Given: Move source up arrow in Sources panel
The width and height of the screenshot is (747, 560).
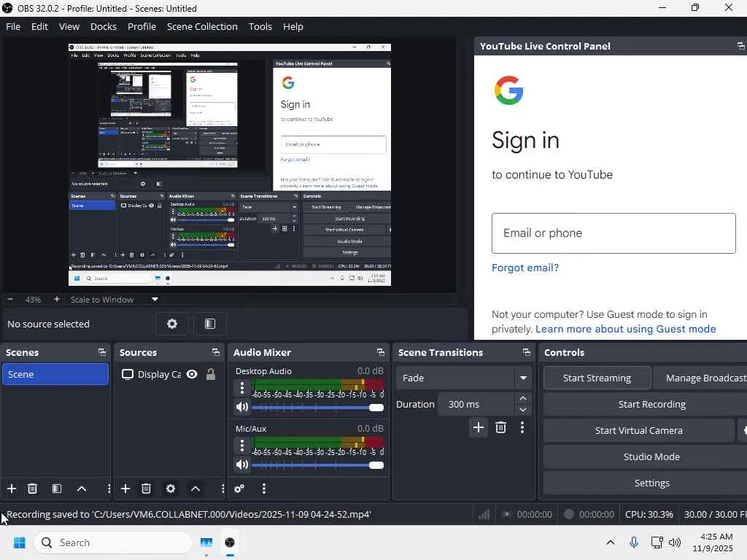Looking at the screenshot, I should pyautogui.click(x=196, y=489).
